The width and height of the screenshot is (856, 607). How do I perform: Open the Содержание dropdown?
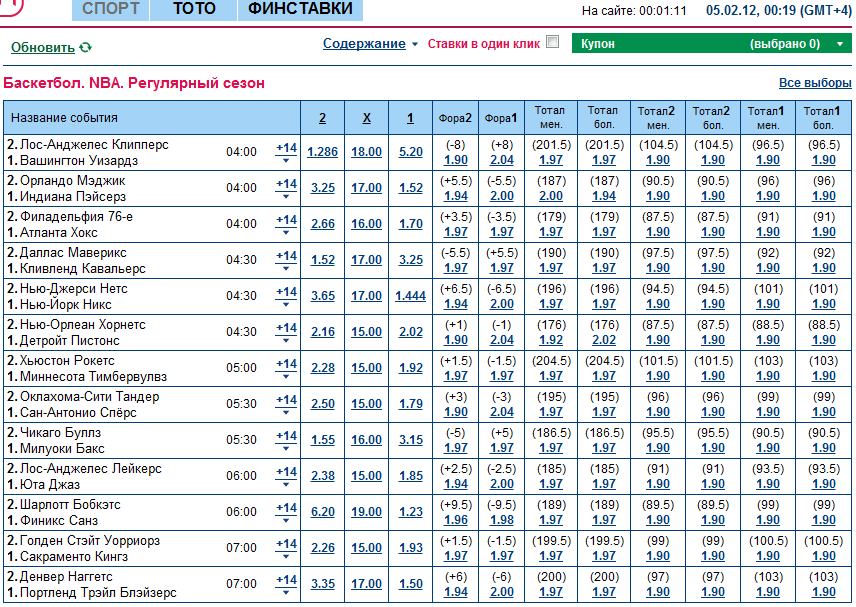pos(370,44)
